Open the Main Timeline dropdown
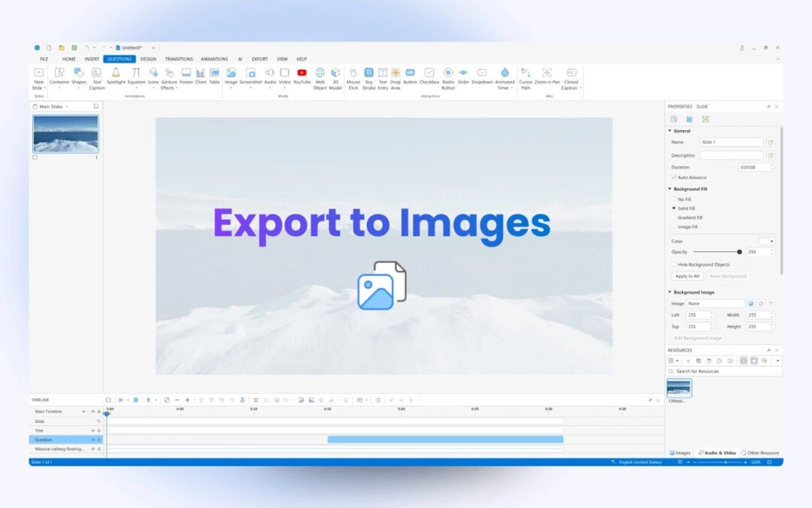Viewport: 812px width, 508px height. (83, 412)
